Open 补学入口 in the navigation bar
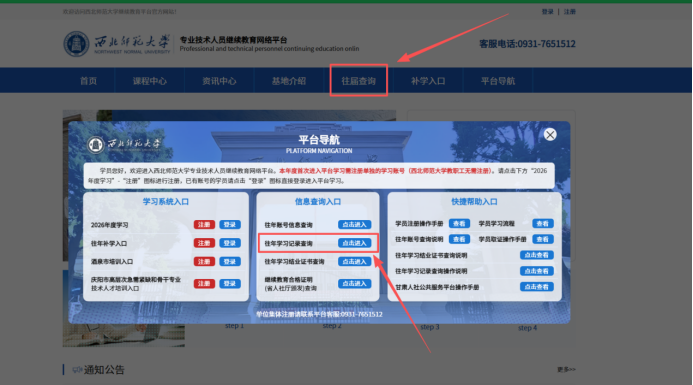 (428, 81)
